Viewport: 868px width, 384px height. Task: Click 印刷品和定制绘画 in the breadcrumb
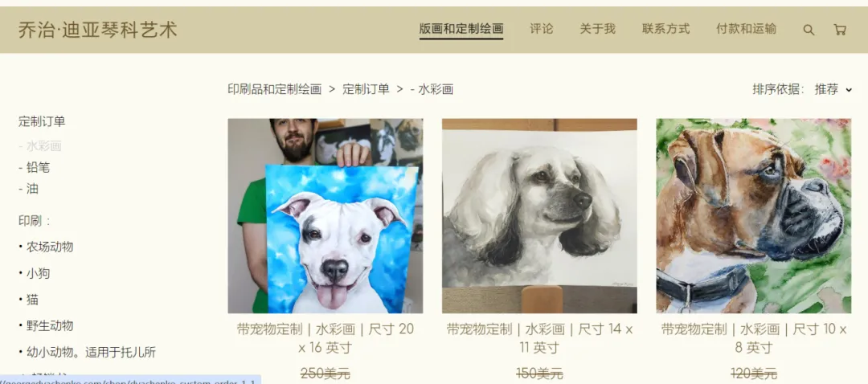pyautogui.click(x=275, y=89)
